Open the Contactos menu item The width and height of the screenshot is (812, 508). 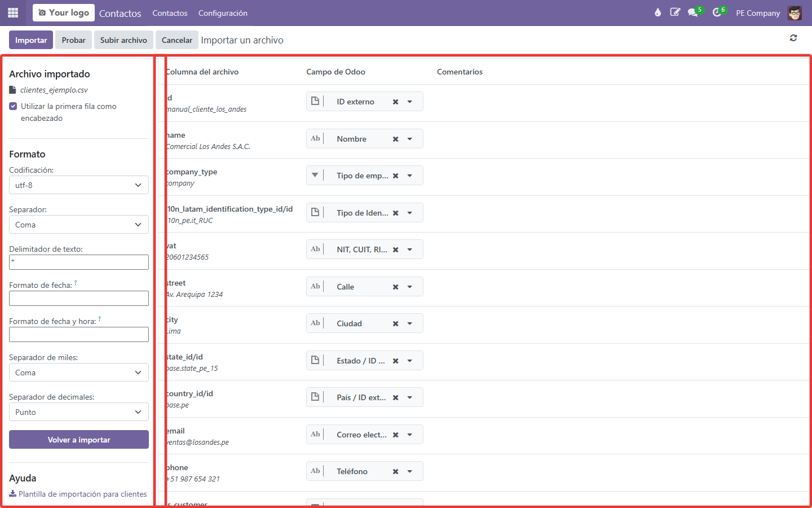(x=170, y=13)
